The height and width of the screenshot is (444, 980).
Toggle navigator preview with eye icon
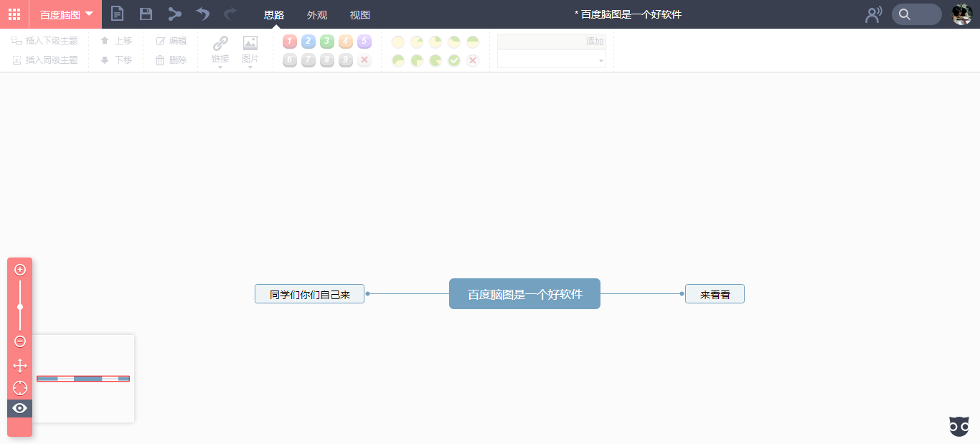pyautogui.click(x=20, y=408)
